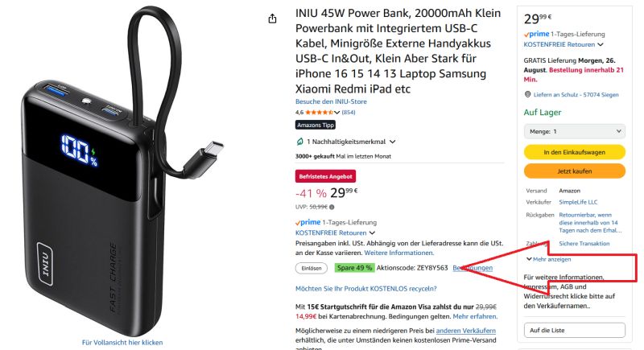This screenshot has height=350, width=644.
Task: Open the Menge quantity dropdown
Action: [x=574, y=132]
